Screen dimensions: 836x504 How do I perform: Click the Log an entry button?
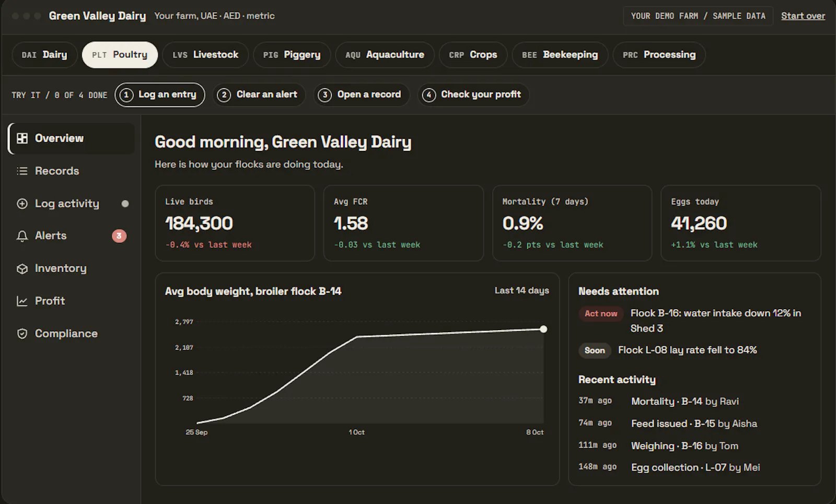pyautogui.click(x=160, y=95)
